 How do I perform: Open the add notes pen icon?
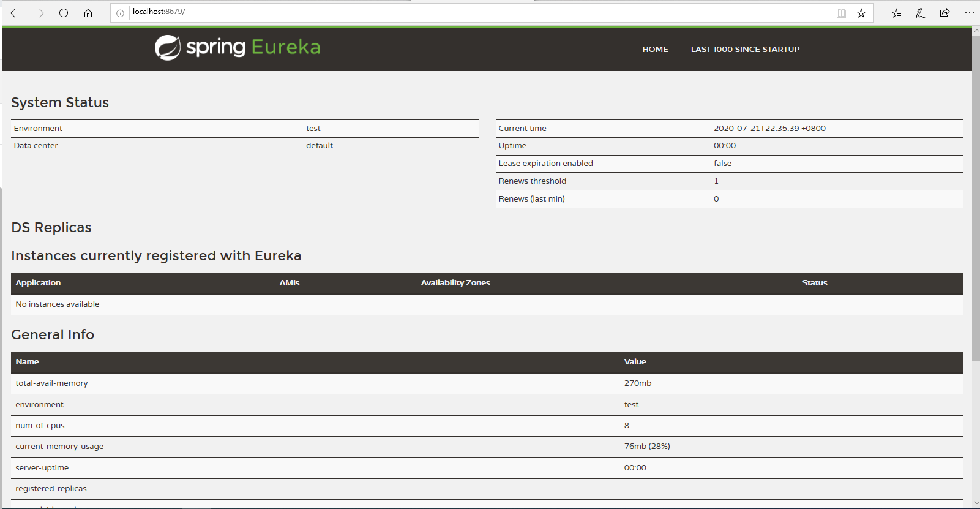click(x=921, y=13)
